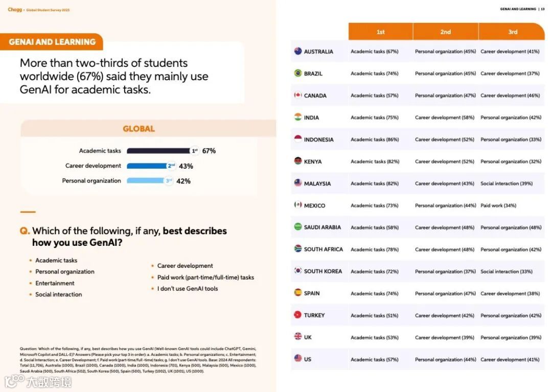This screenshot has height=392, width=552.
Task: Click the Kenya flag icon
Action: [298, 161]
